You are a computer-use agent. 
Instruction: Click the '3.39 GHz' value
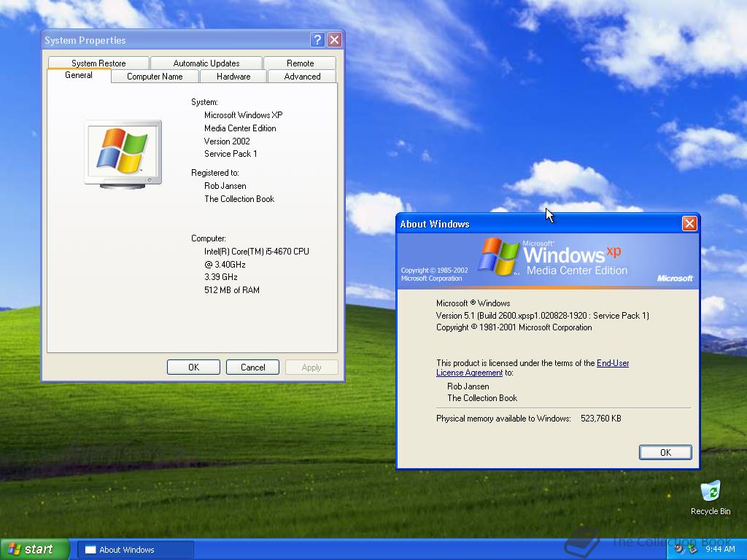[x=220, y=277]
